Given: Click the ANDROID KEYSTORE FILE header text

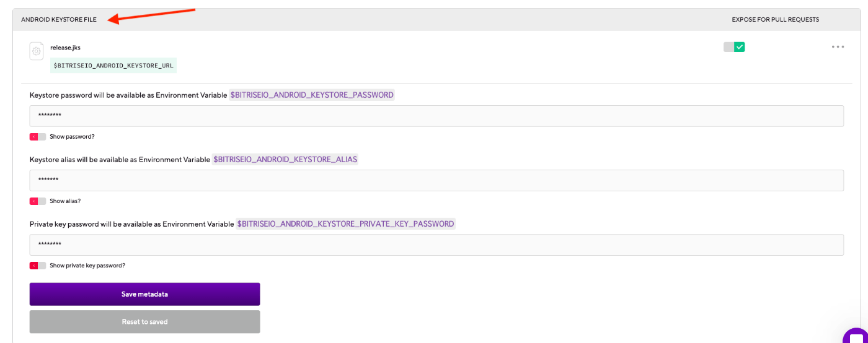Looking at the screenshot, I should pyautogui.click(x=59, y=20).
